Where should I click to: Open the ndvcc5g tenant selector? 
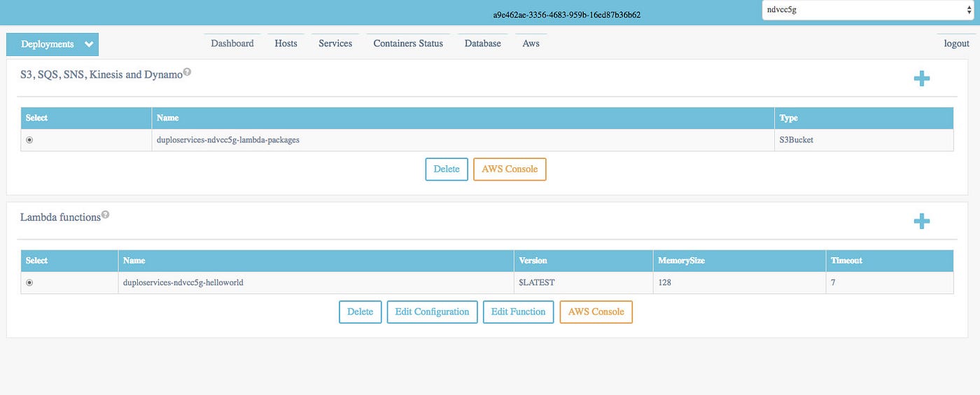click(x=866, y=11)
